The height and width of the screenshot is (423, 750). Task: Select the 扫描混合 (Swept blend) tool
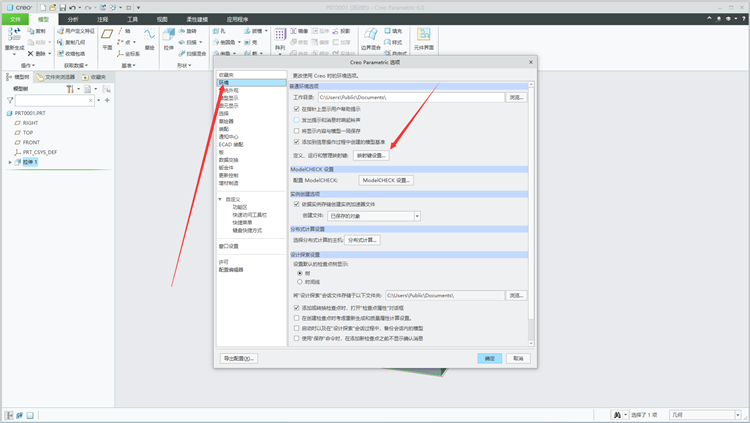pos(192,54)
